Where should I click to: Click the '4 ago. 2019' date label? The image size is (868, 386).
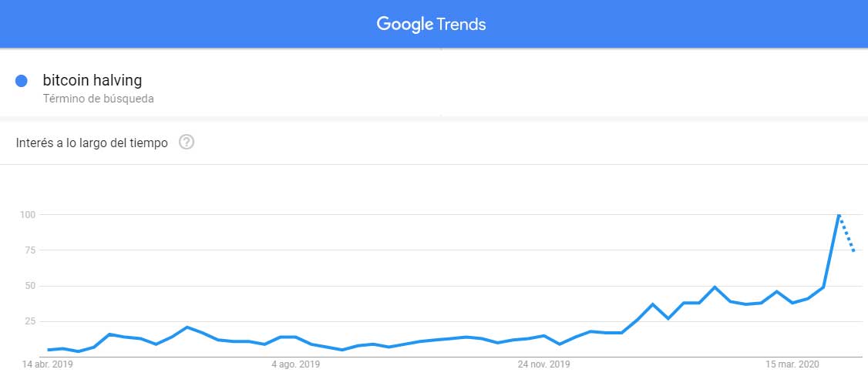[295, 365]
